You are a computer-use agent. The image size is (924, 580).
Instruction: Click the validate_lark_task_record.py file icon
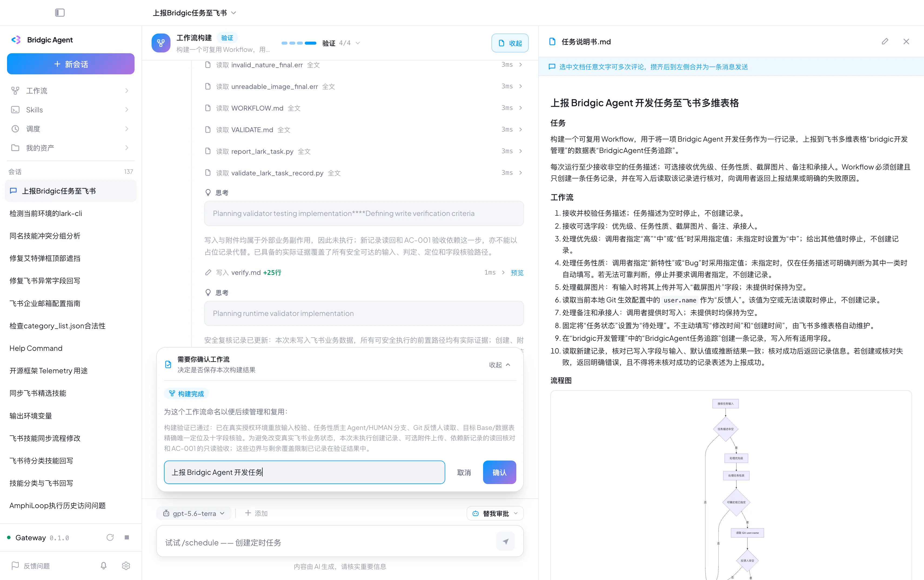208,173
